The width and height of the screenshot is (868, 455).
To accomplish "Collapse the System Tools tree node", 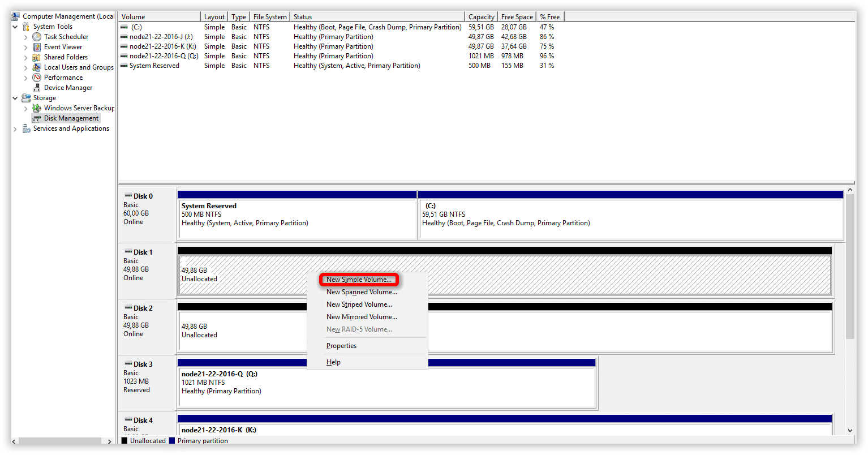I will pyautogui.click(x=15, y=27).
